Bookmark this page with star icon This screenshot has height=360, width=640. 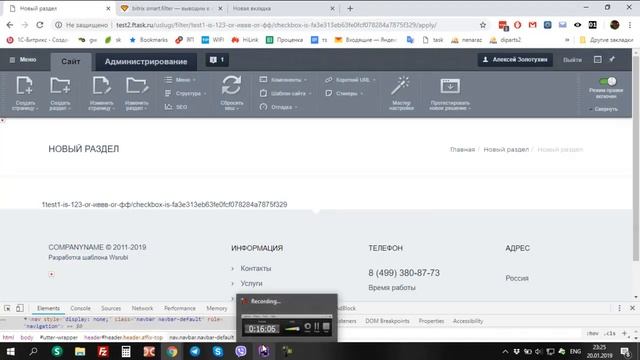483,25
